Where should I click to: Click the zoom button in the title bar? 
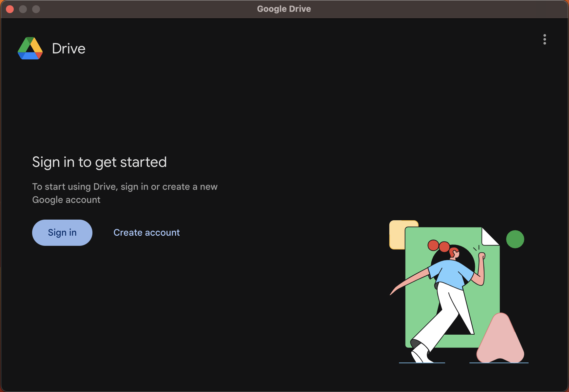point(36,9)
